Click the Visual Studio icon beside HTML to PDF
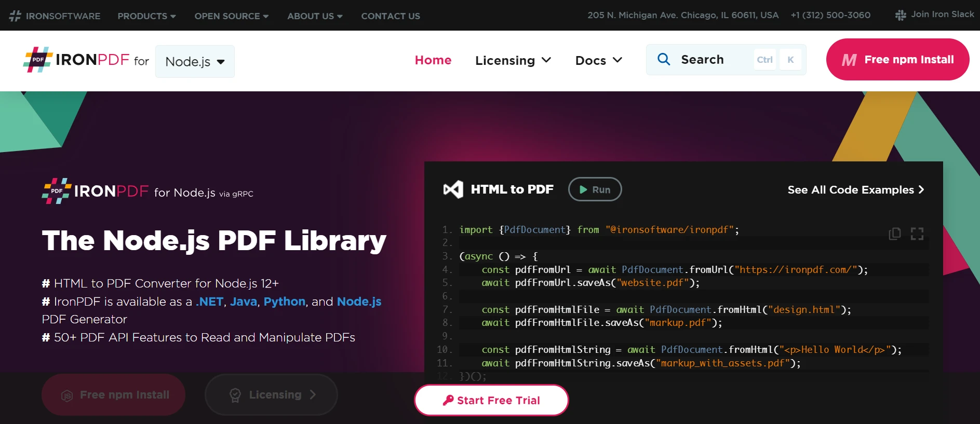This screenshot has height=424, width=980. click(453, 189)
